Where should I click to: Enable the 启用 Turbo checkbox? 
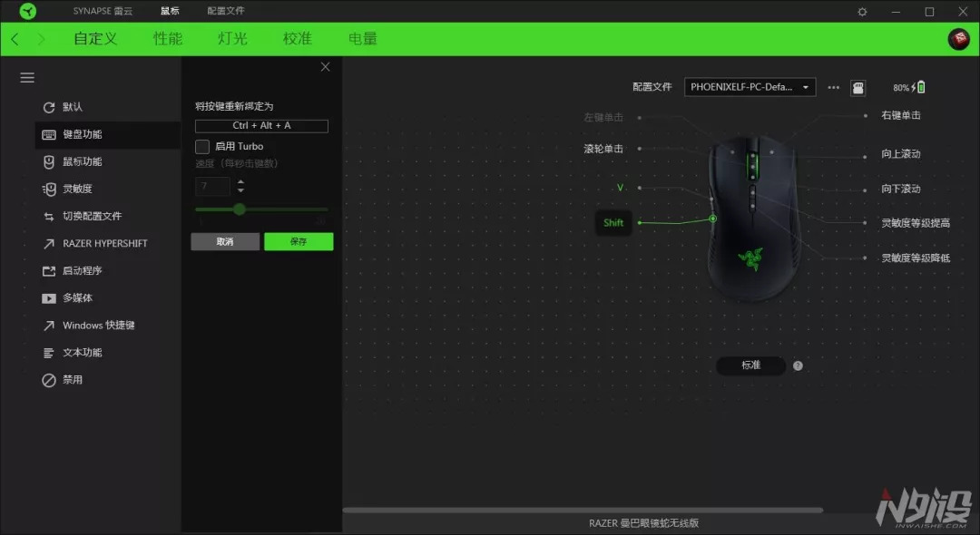point(202,146)
